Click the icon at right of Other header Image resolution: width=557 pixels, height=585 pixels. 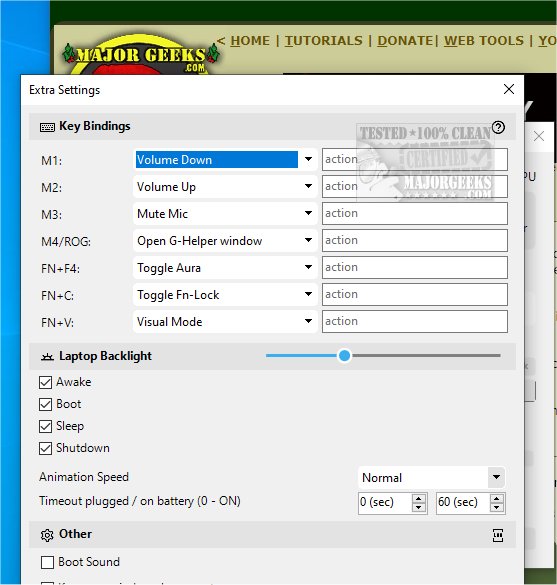pos(498,535)
